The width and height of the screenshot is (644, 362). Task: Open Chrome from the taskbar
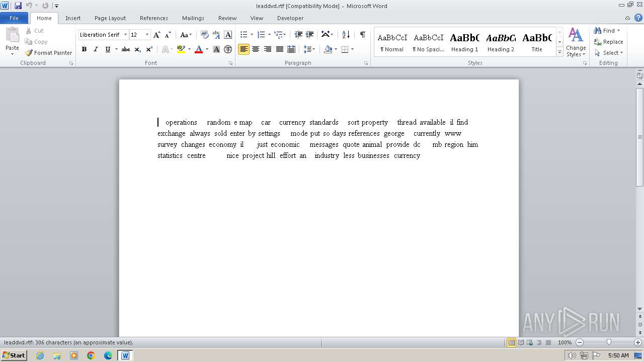click(x=91, y=355)
